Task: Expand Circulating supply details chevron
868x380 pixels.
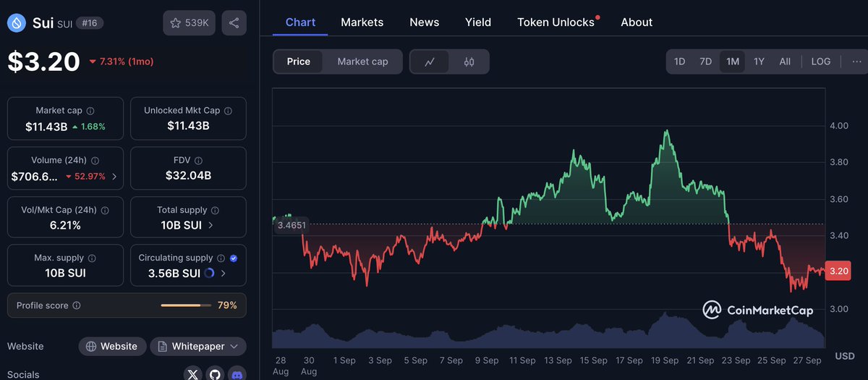Action: coord(223,274)
